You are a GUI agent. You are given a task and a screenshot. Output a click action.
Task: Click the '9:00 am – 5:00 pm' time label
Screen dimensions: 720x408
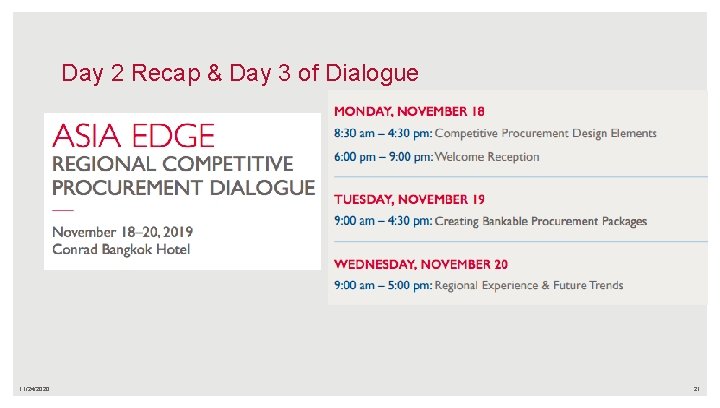coord(382,286)
